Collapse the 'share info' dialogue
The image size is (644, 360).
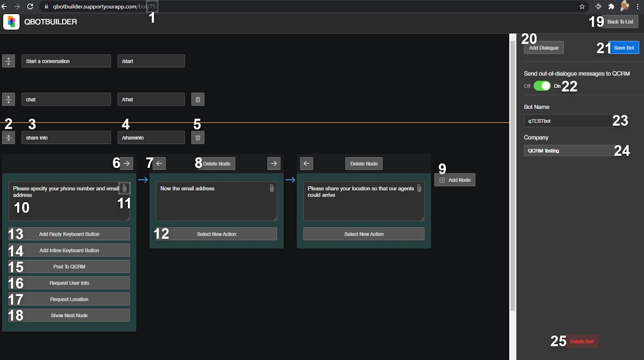[9, 138]
